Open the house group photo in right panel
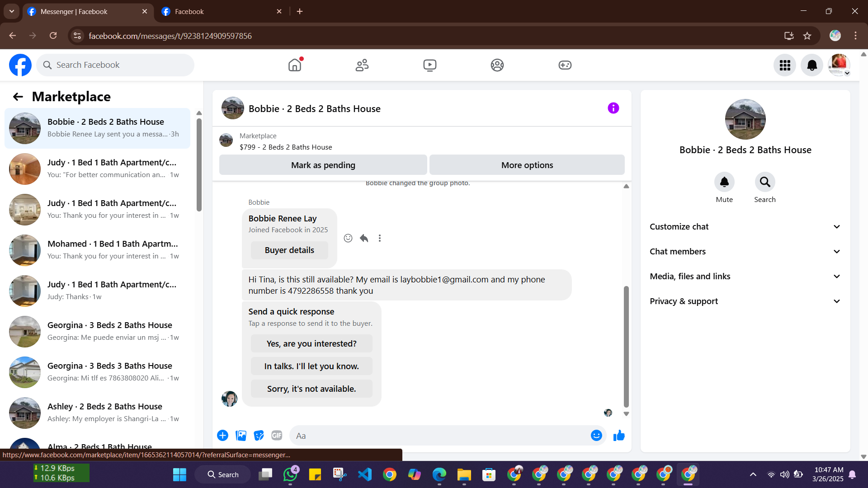This screenshot has width=868, height=488. [x=745, y=119]
